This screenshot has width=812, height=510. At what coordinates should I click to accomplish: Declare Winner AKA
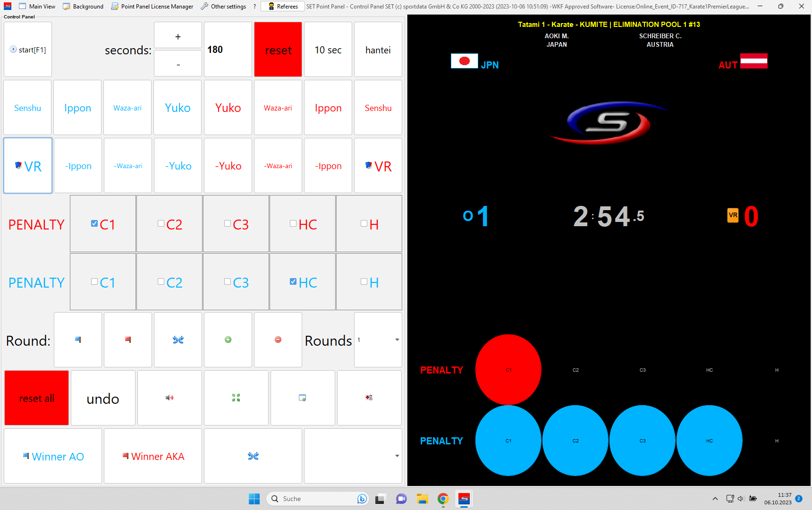pos(153,456)
